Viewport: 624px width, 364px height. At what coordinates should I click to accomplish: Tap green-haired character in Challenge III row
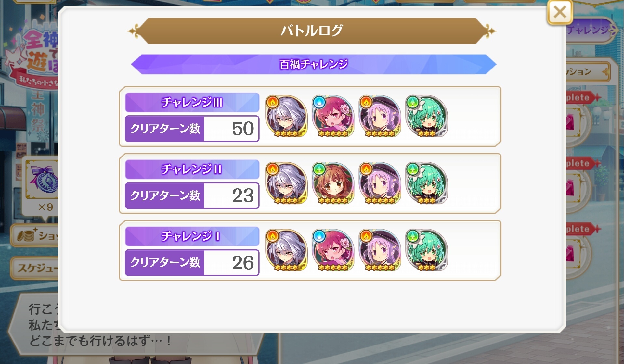click(427, 116)
